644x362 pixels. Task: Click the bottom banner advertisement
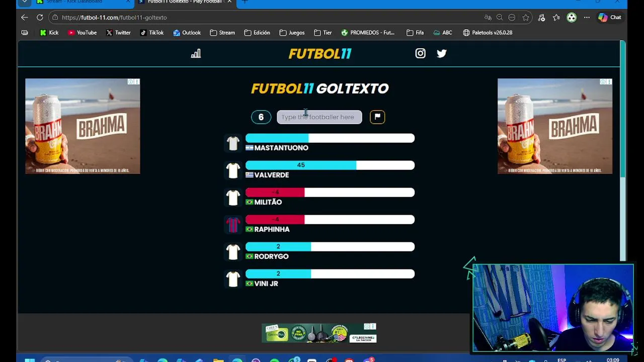pos(319,333)
